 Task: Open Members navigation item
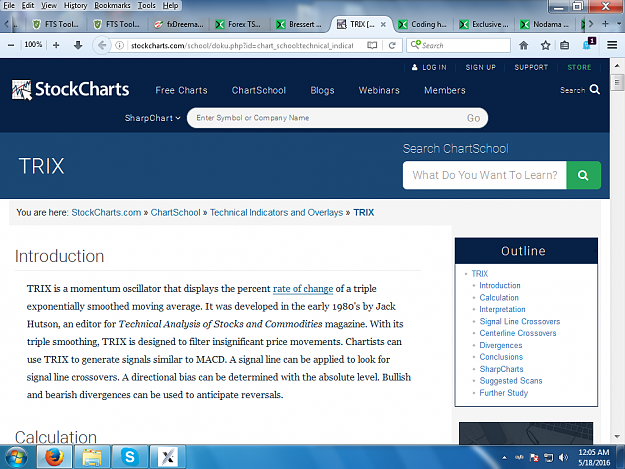445,90
